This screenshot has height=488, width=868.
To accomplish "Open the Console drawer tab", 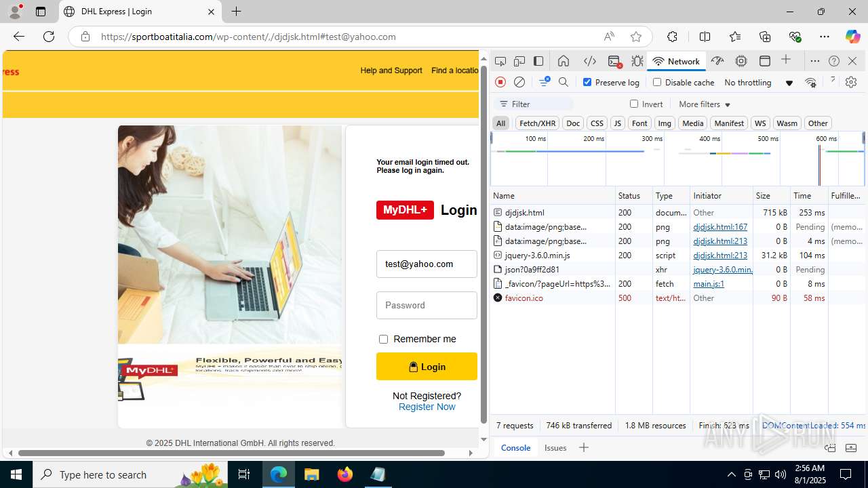I will [515, 447].
